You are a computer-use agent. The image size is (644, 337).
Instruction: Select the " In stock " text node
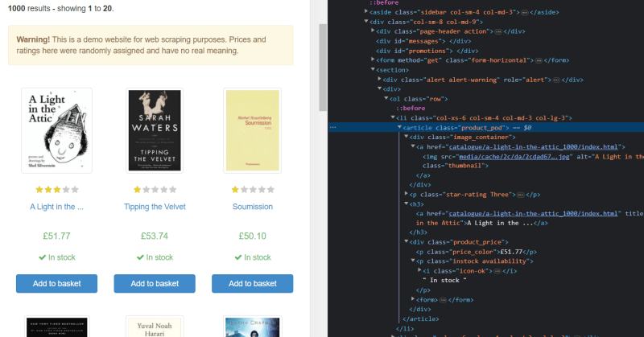click(444, 281)
